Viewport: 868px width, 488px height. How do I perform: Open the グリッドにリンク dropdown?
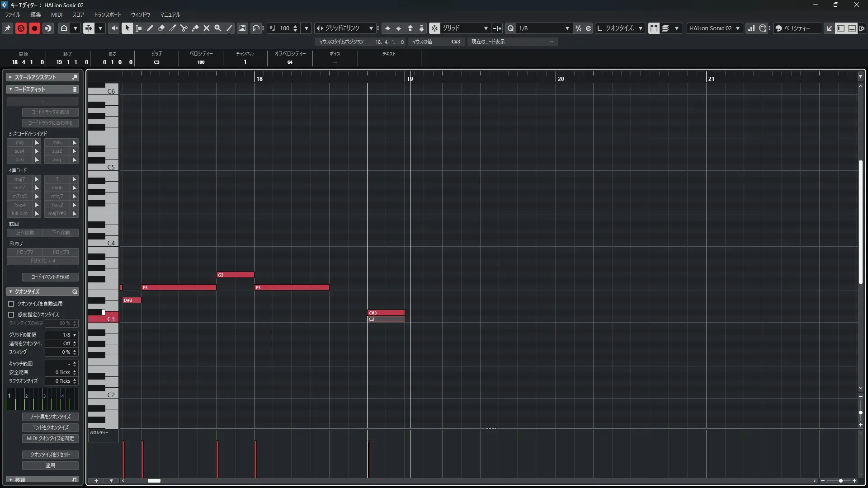(371, 28)
